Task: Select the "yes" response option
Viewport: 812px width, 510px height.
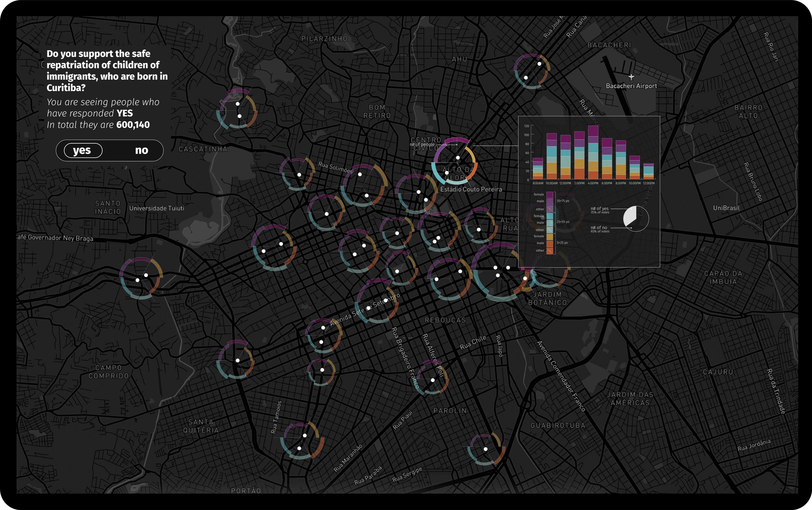Action: (x=83, y=150)
